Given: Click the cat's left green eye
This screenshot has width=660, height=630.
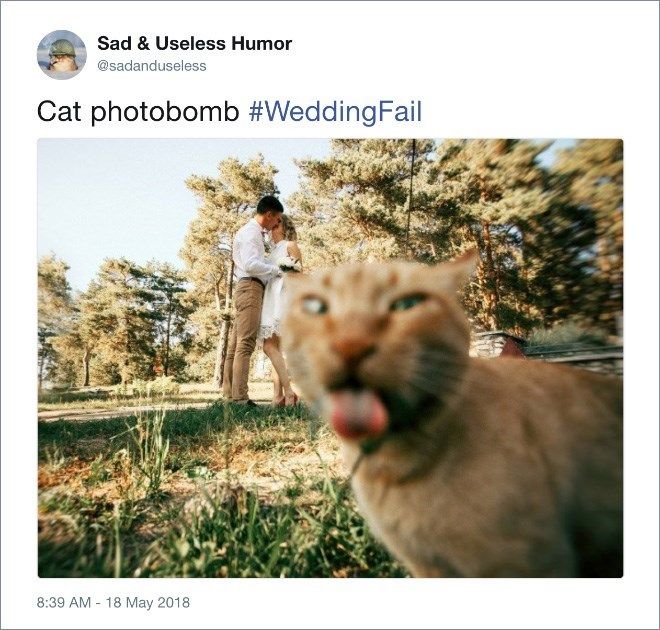Looking at the screenshot, I should [315, 306].
